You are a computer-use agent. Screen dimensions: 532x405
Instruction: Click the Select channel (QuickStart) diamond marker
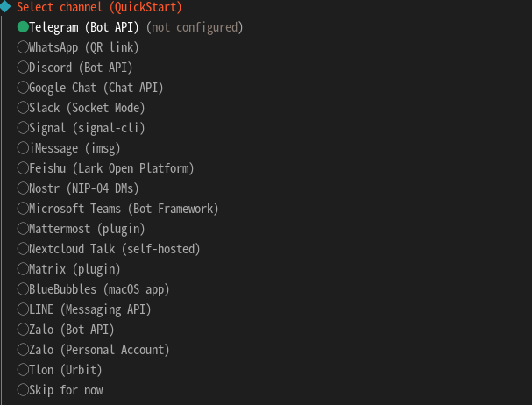tap(6, 7)
